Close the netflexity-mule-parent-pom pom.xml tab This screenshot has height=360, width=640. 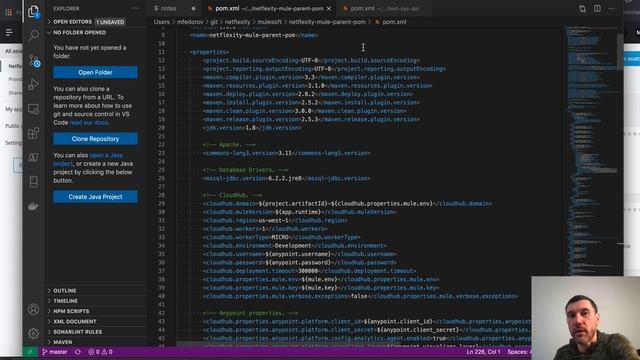pos(329,9)
